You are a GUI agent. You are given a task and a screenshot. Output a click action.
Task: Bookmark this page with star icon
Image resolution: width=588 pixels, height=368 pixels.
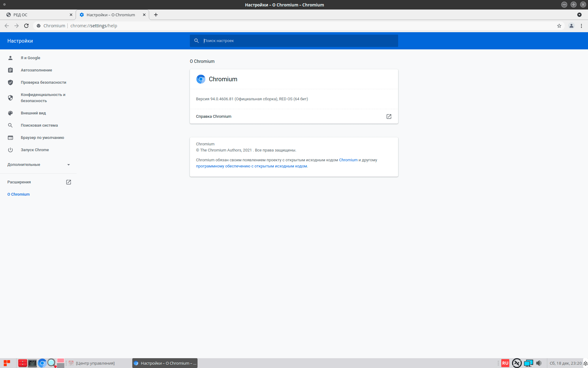click(x=559, y=26)
